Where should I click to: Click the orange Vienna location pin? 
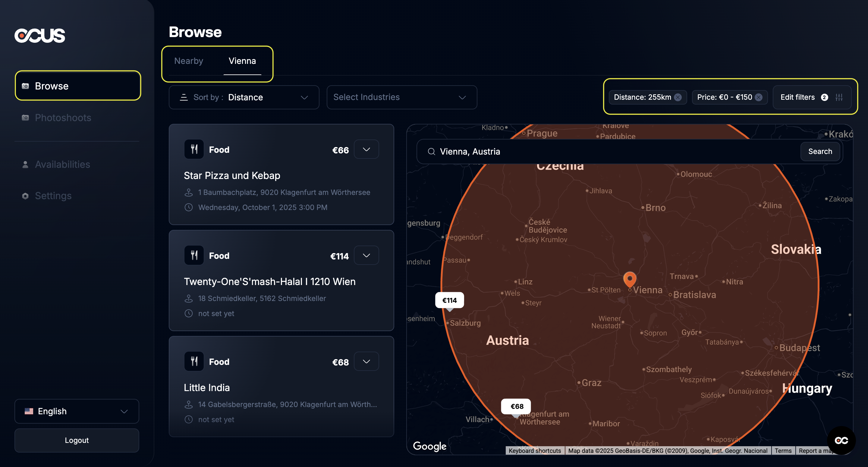pyautogui.click(x=629, y=279)
